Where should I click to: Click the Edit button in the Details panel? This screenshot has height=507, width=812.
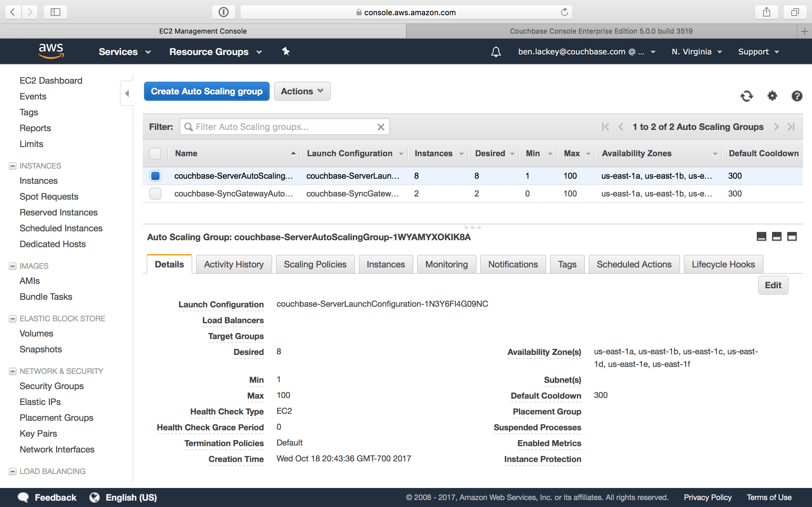[773, 285]
